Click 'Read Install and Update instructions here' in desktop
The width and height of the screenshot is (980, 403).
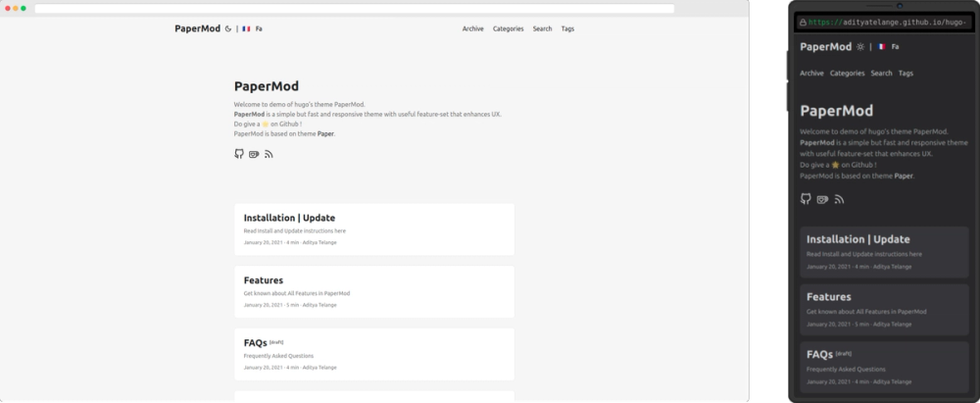[x=294, y=230]
